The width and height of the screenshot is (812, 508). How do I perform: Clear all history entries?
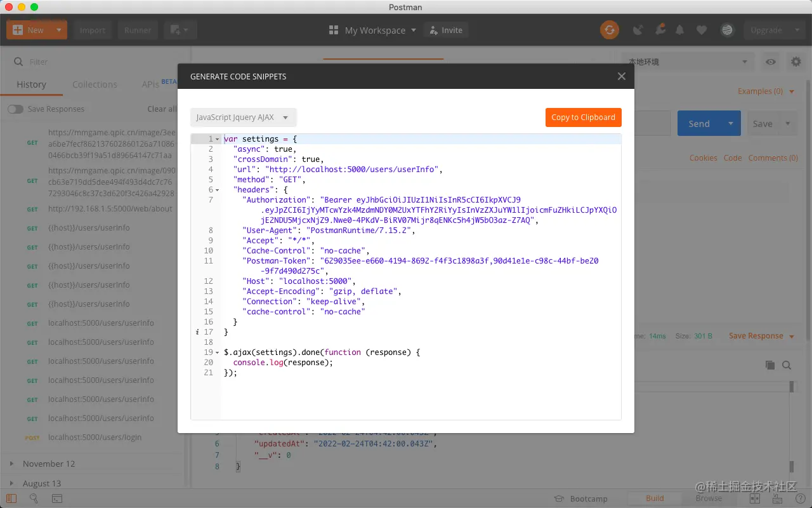point(162,109)
